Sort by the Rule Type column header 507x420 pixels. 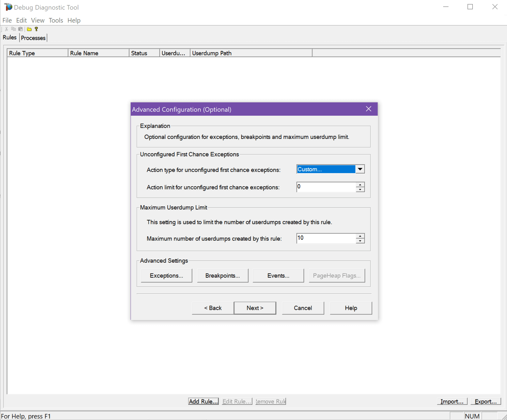click(38, 53)
